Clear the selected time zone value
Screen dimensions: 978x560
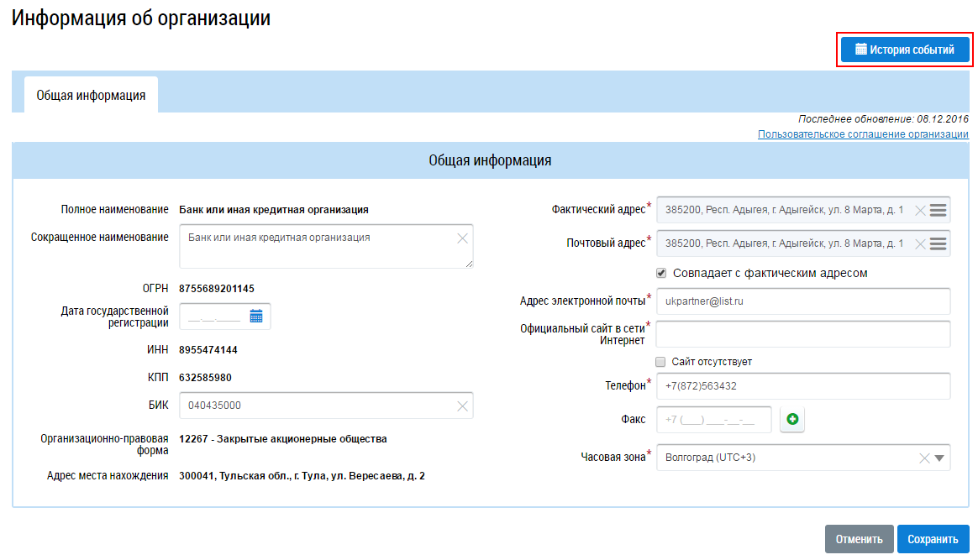click(924, 458)
